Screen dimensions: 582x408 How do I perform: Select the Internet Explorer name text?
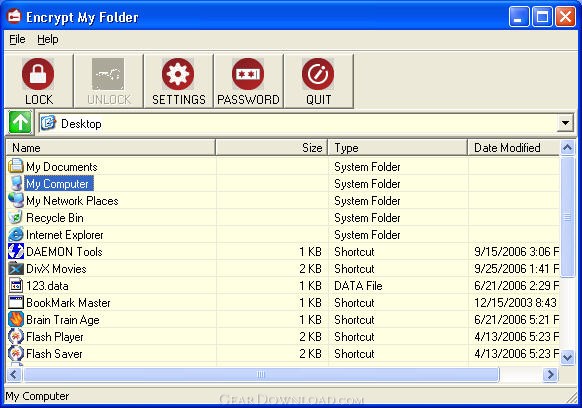click(x=65, y=235)
